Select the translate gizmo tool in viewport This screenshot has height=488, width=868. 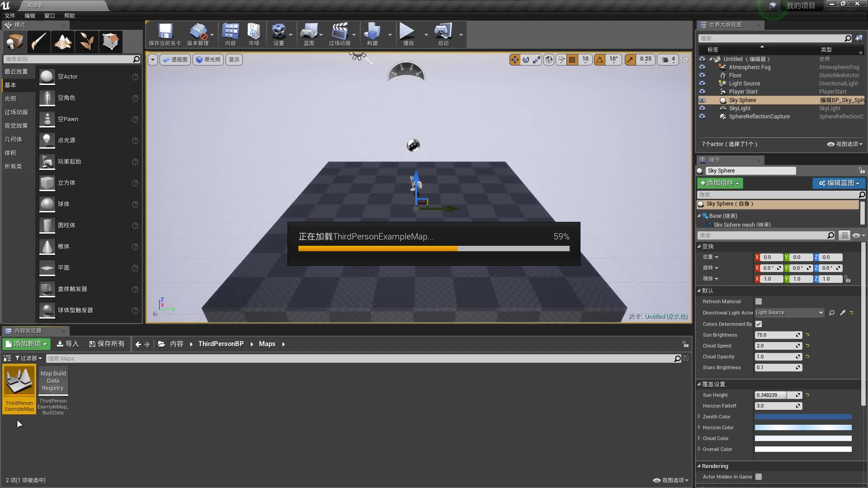pyautogui.click(x=515, y=59)
